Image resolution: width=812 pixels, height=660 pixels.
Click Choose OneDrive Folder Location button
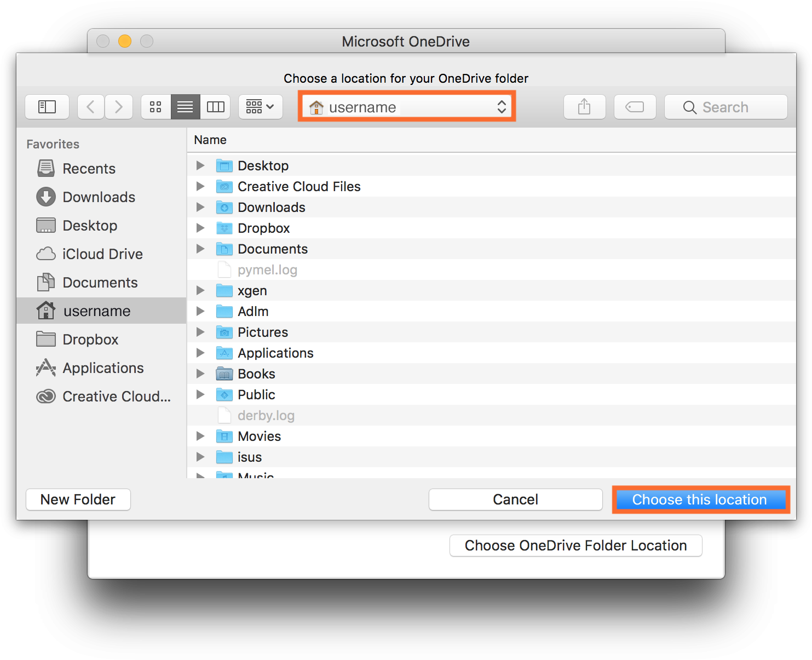(x=576, y=546)
